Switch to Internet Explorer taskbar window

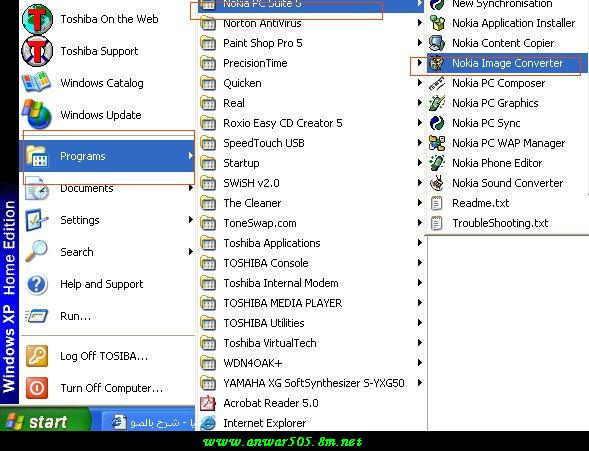tap(149, 422)
